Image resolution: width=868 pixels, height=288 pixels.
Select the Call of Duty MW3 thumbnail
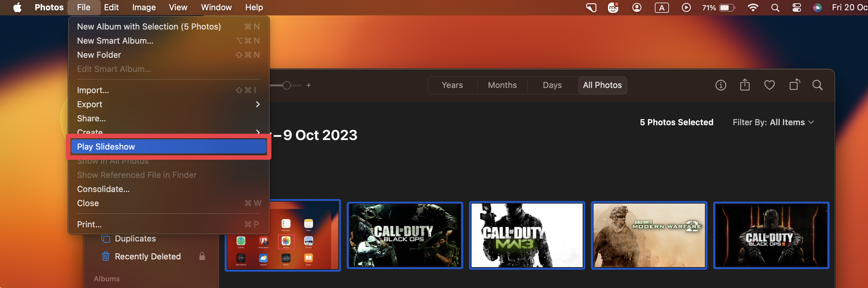527,235
